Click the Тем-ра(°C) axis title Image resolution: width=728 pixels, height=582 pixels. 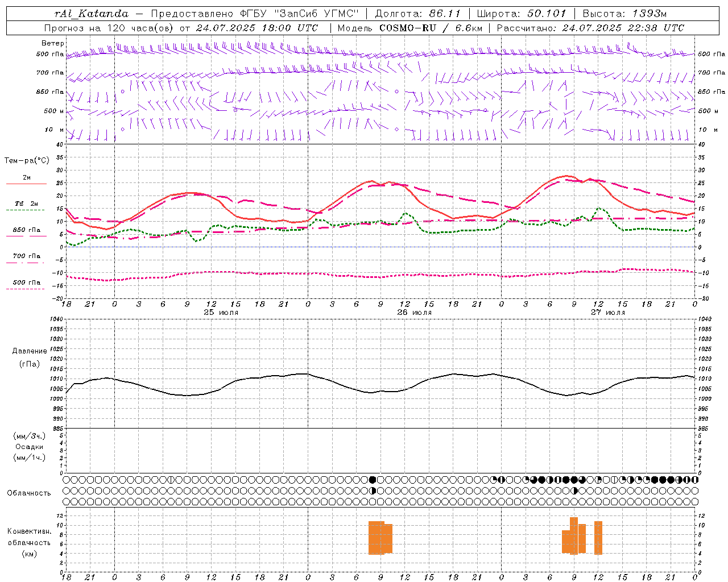[x=27, y=161]
